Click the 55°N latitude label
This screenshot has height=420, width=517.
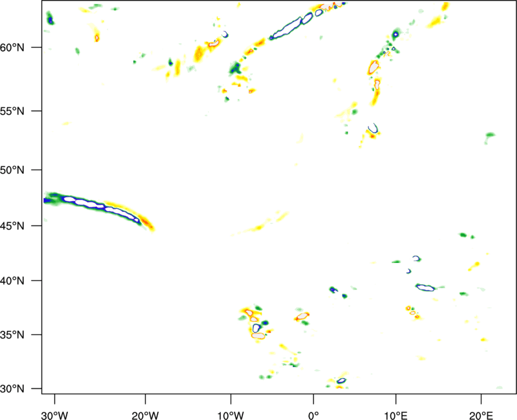coord(12,111)
